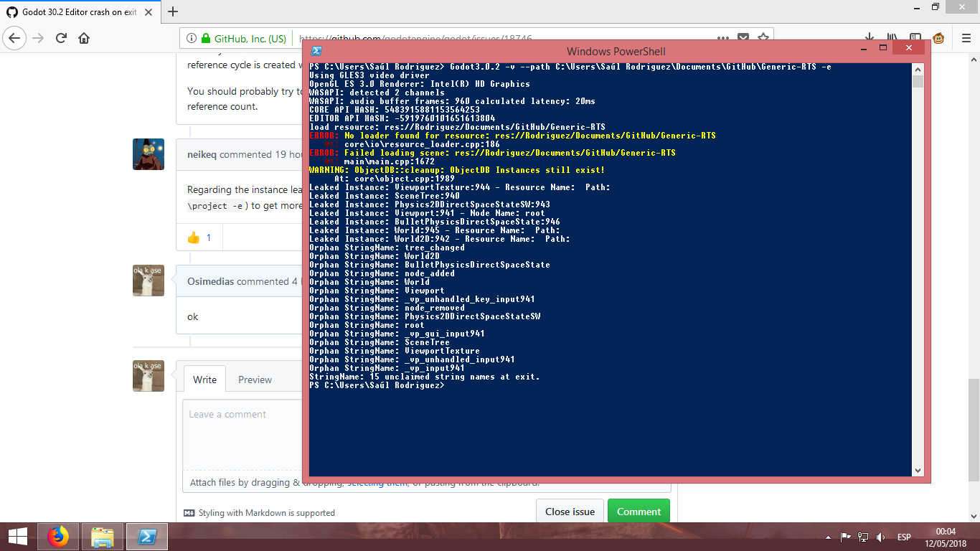Click the Close issue button
The image size is (980, 551).
click(570, 510)
